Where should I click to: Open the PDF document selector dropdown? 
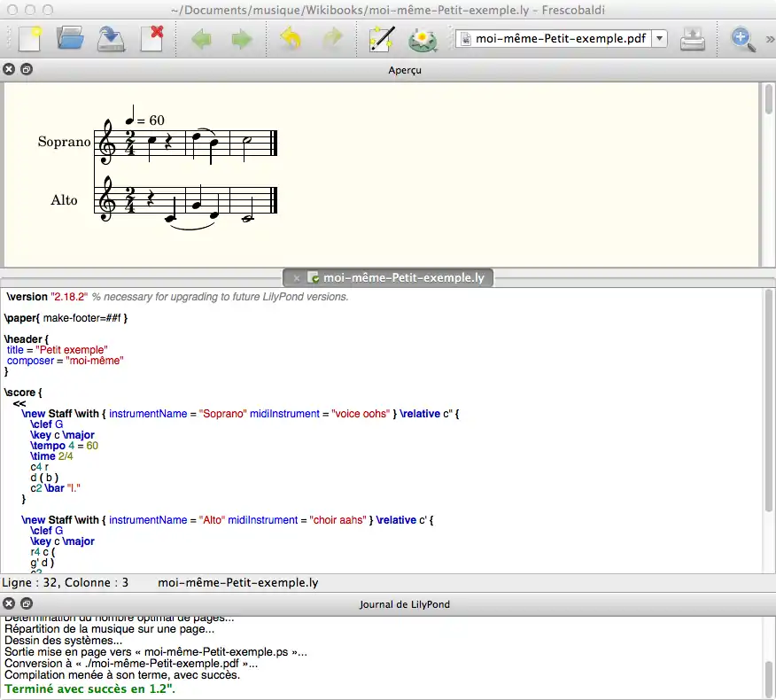click(x=659, y=39)
